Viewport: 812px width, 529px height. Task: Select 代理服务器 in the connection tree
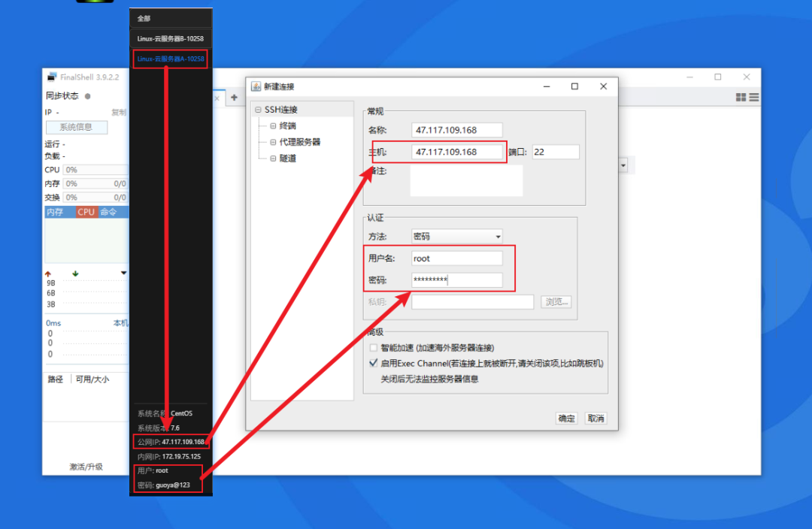(300, 142)
